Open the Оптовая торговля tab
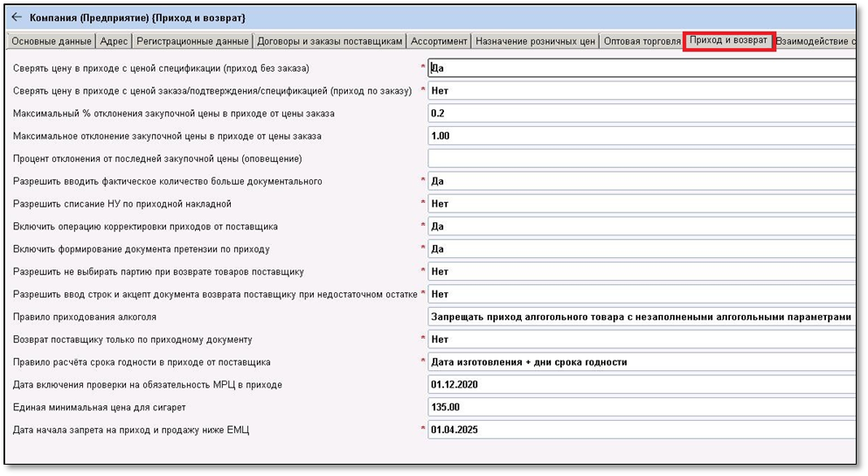The image size is (868, 476). tap(642, 41)
